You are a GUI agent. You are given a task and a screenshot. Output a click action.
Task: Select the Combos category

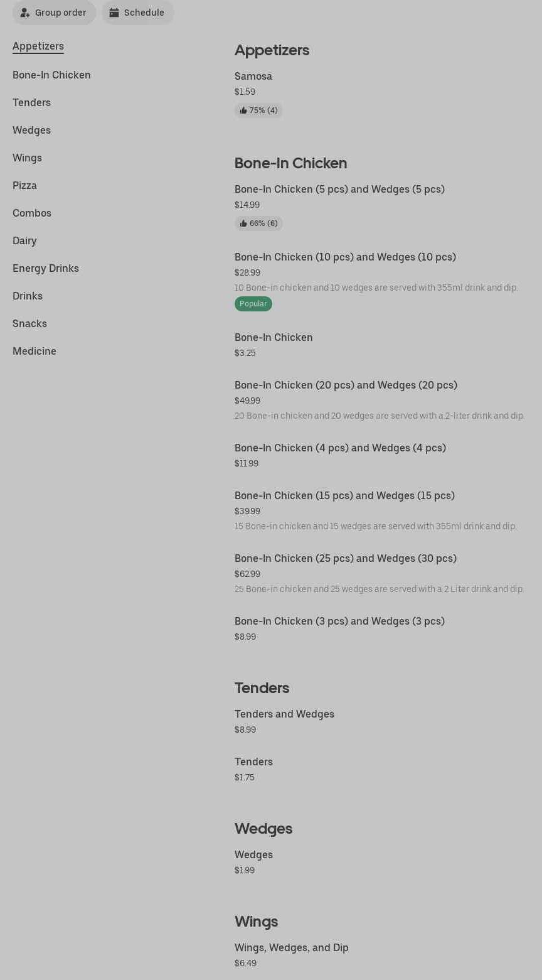pyautogui.click(x=32, y=213)
